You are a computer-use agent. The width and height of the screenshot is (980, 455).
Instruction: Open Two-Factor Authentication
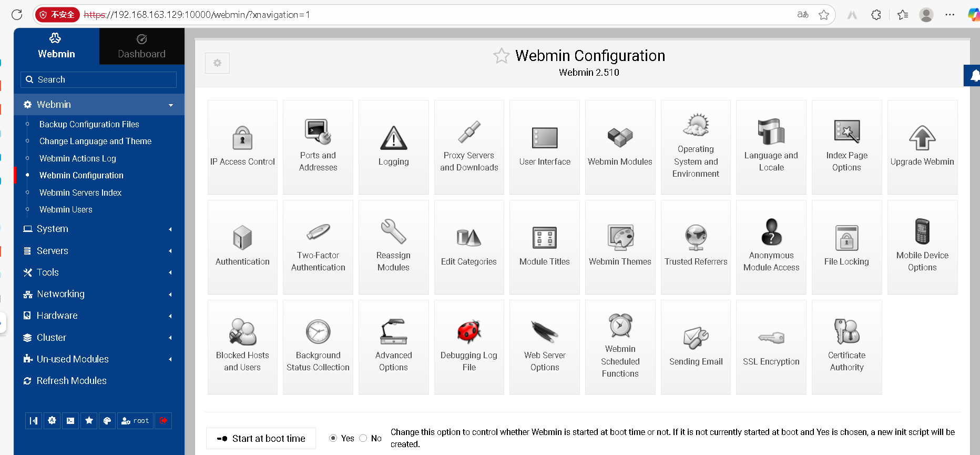[318, 247]
